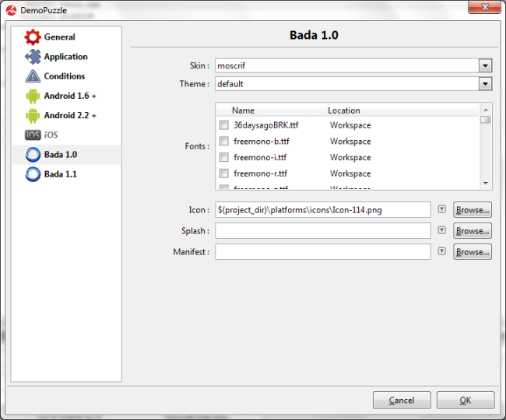Click the Name column header
This screenshot has width=506, height=420.
click(279, 110)
